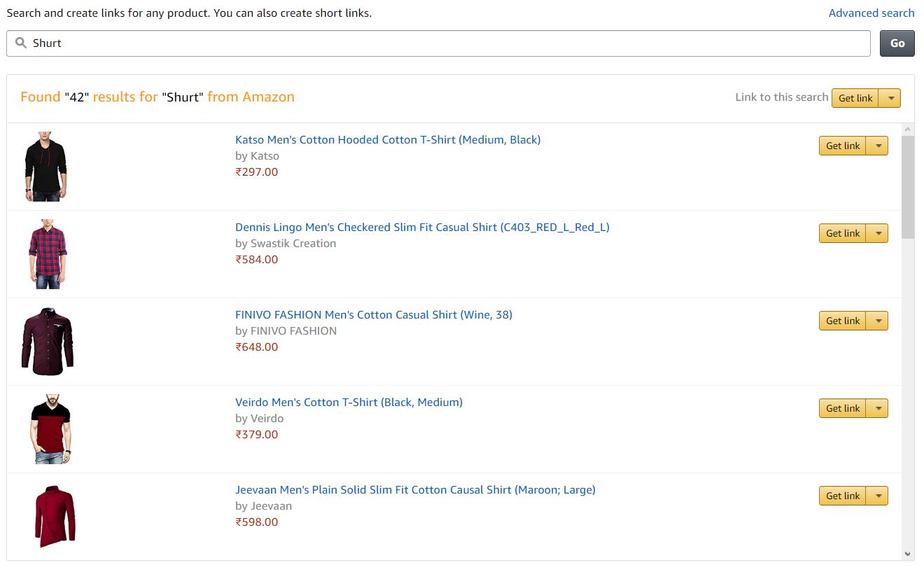View Jeevaan maroon shirt thumbnail
924x572 pixels.
(x=55, y=517)
